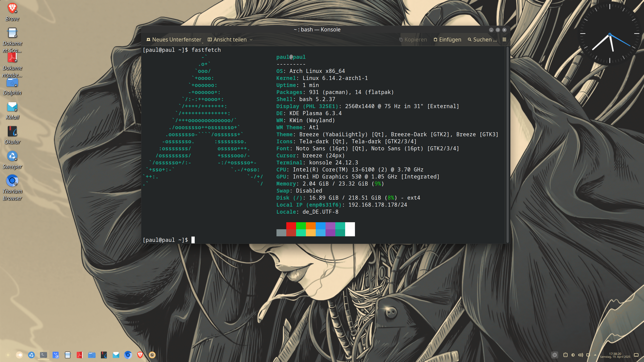Screen dimensions: 644x362
Task: Open KMail desktop shortcut
Action: (x=12, y=107)
